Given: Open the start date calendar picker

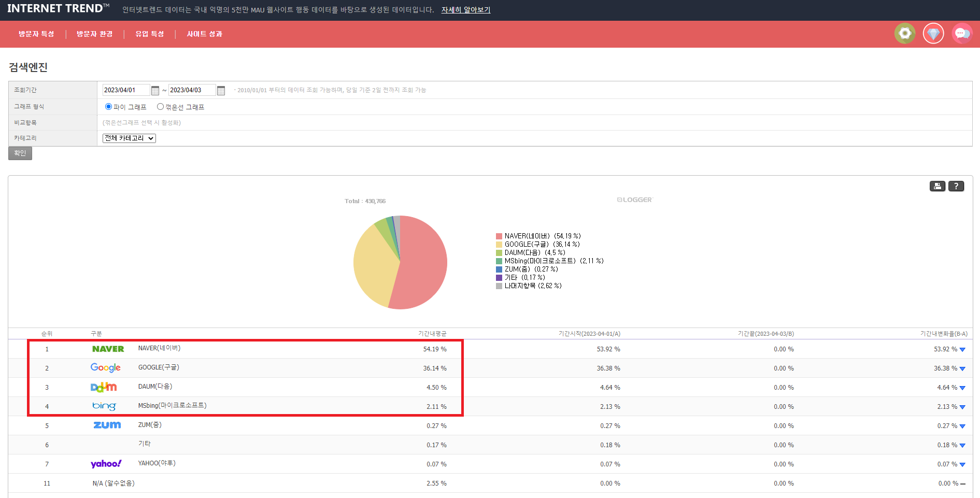Looking at the screenshot, I should [155, 91].
